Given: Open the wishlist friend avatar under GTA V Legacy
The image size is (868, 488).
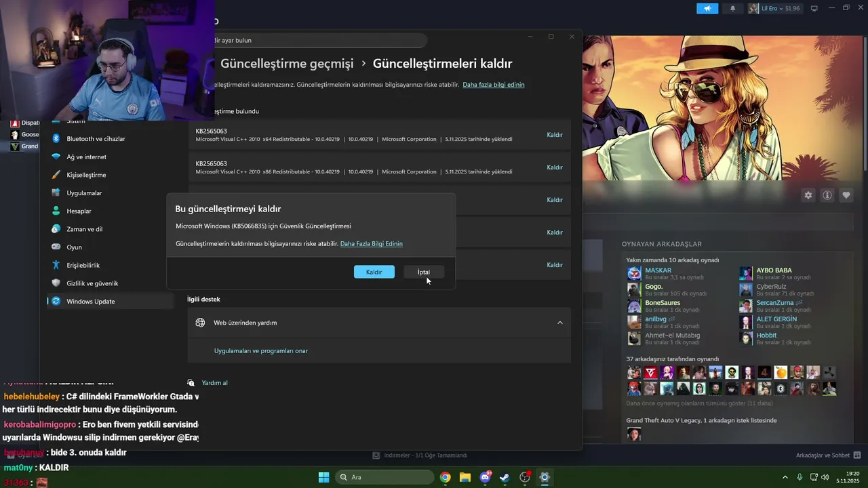Looking at the screenshot, I should pyautogui.click(x=634, y=434).
